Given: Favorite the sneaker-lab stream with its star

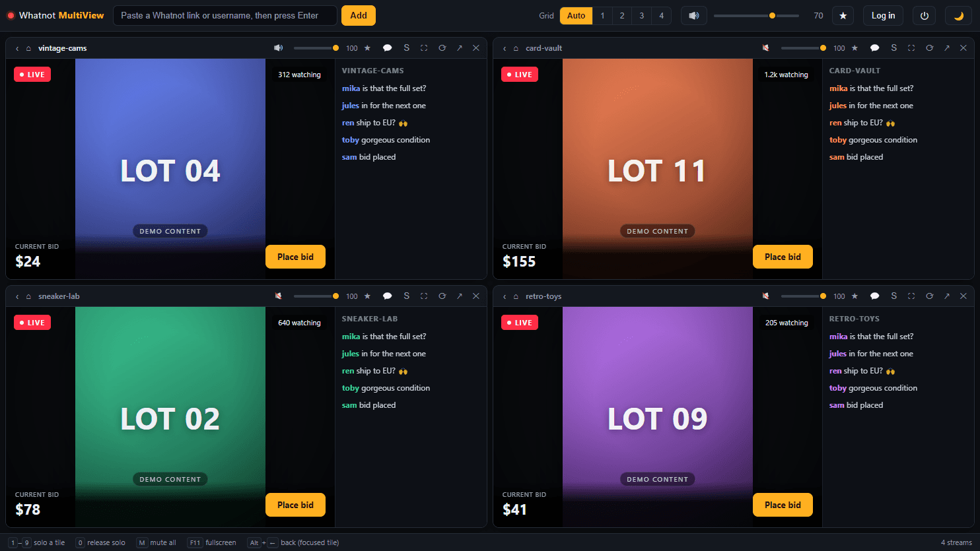Looking at the screenshot, I should pyautogui.click(x=367, y=296).
